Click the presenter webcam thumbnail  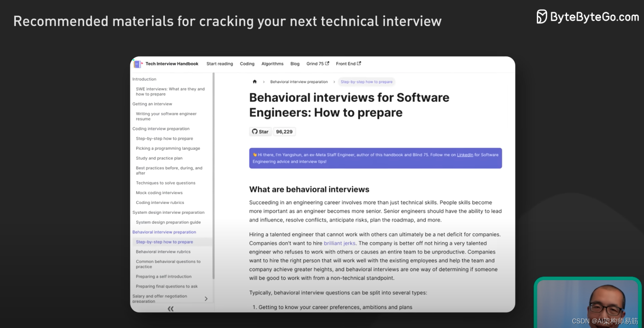click(588, 303)
